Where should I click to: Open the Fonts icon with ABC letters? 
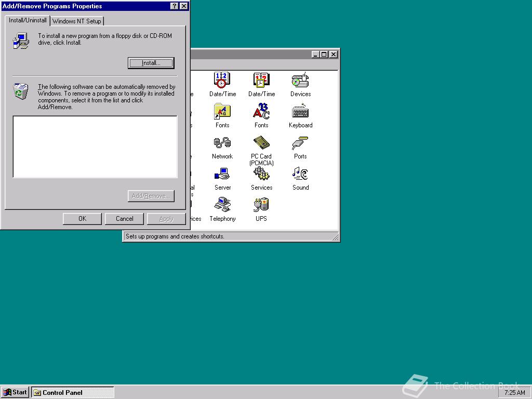pos(261,111)
